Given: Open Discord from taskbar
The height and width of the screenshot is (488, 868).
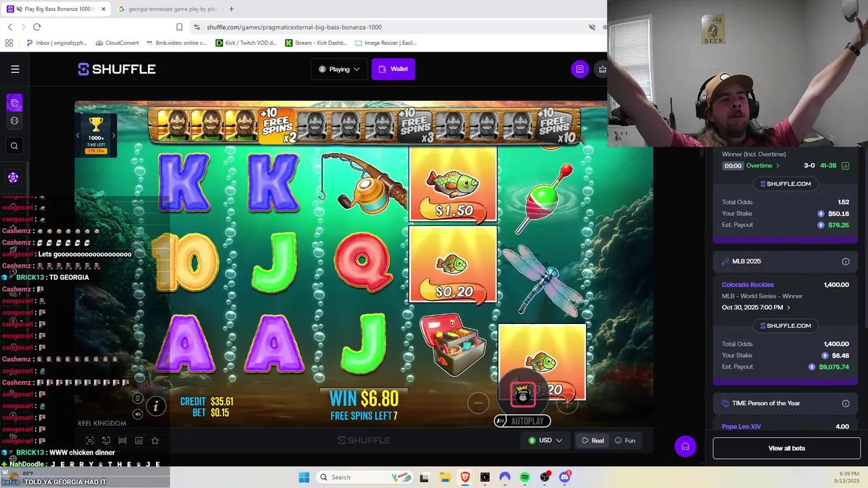Looking at the screenshot, I should click(x=565, y=477).
